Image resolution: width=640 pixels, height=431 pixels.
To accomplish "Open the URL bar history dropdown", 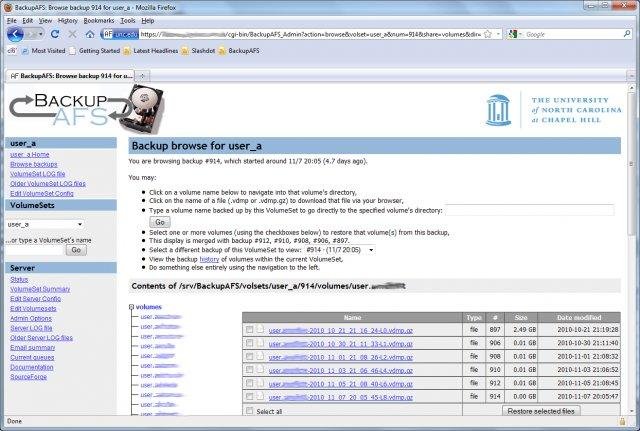I will point(498,34).
